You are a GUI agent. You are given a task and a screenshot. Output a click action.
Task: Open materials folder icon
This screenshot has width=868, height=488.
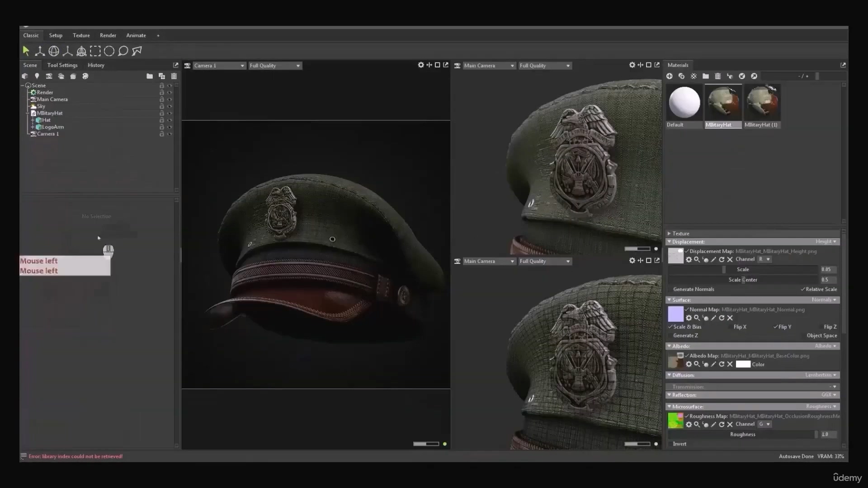(x=706, y=76)
